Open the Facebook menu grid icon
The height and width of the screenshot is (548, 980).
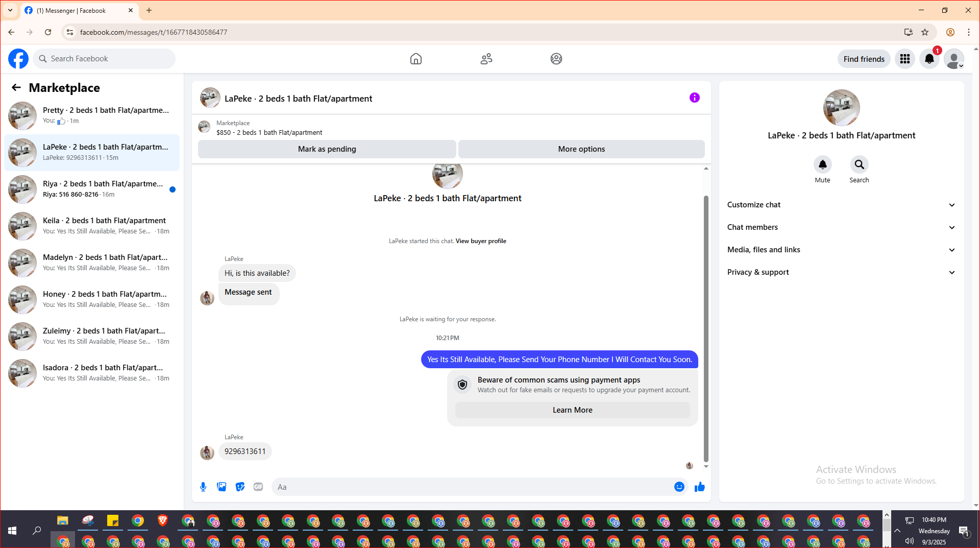(905, 59)
